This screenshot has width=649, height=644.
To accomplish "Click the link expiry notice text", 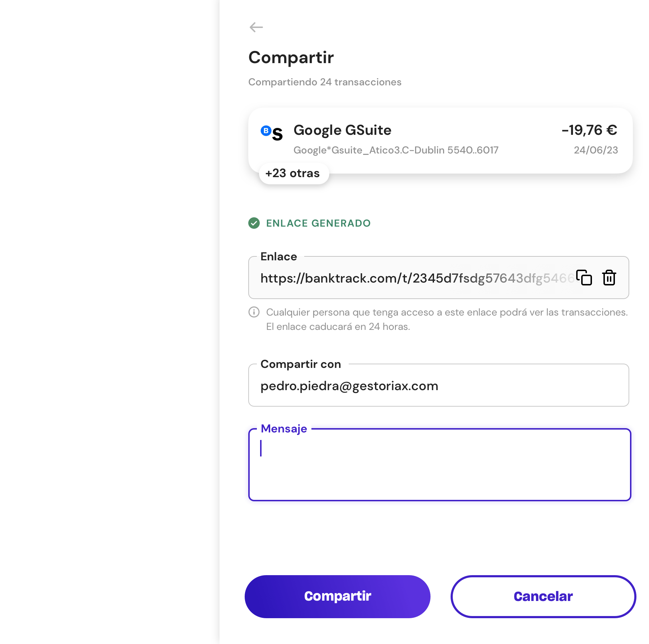I will coord(338,327).
